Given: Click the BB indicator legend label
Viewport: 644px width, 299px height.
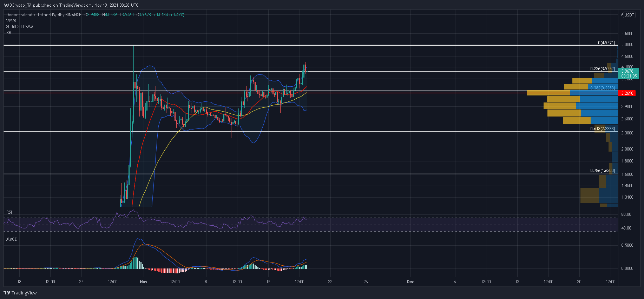Looking at the screenshot, I should click(x=9, y=33).
